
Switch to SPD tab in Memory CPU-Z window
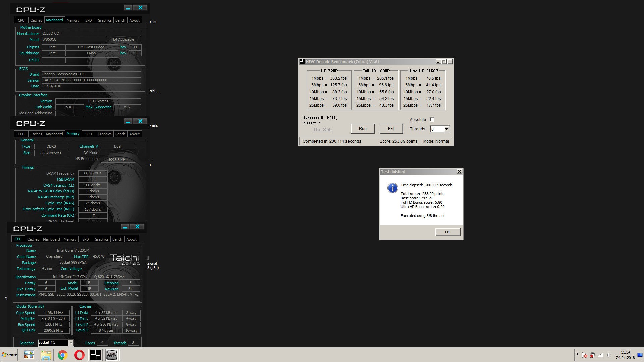(89, 134)
